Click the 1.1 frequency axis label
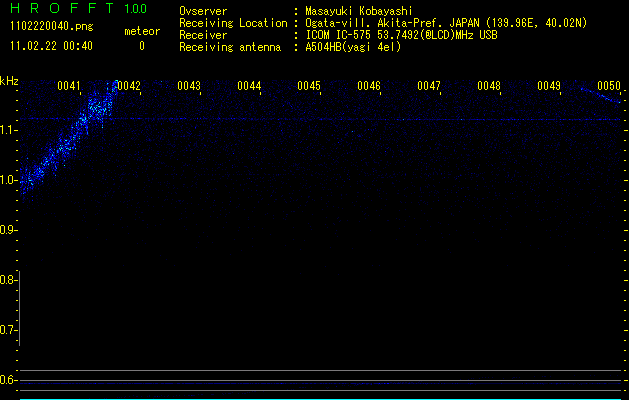 click(8, 130)
